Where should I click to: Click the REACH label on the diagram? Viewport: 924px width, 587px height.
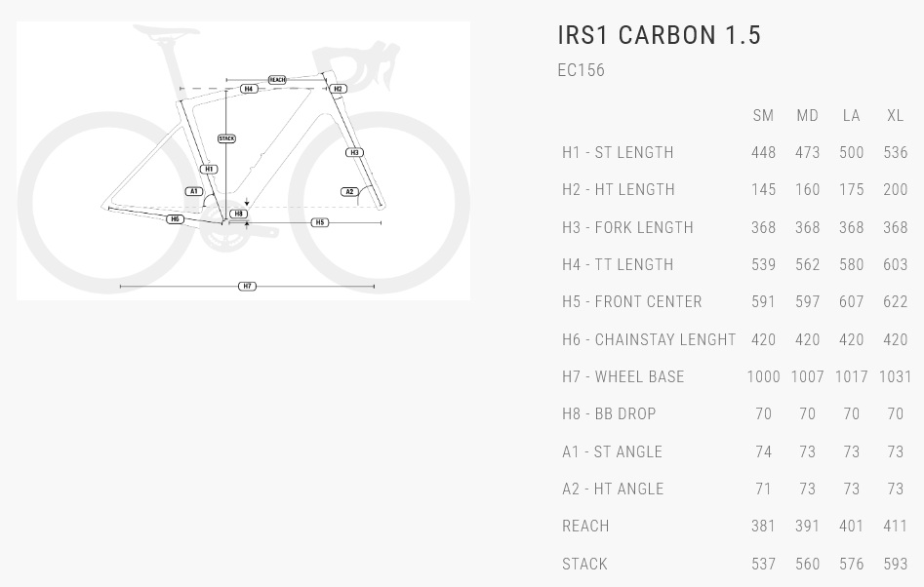[277, 80]
